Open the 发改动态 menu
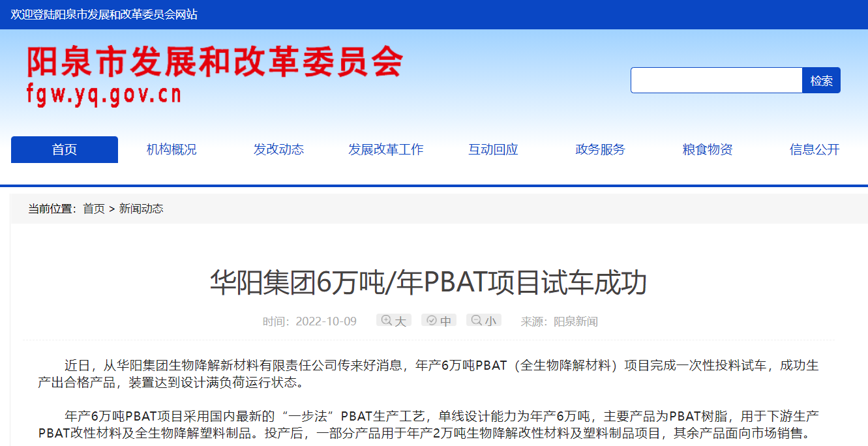The width and height of the screenshot is (868, 446). tap(278, 149)
